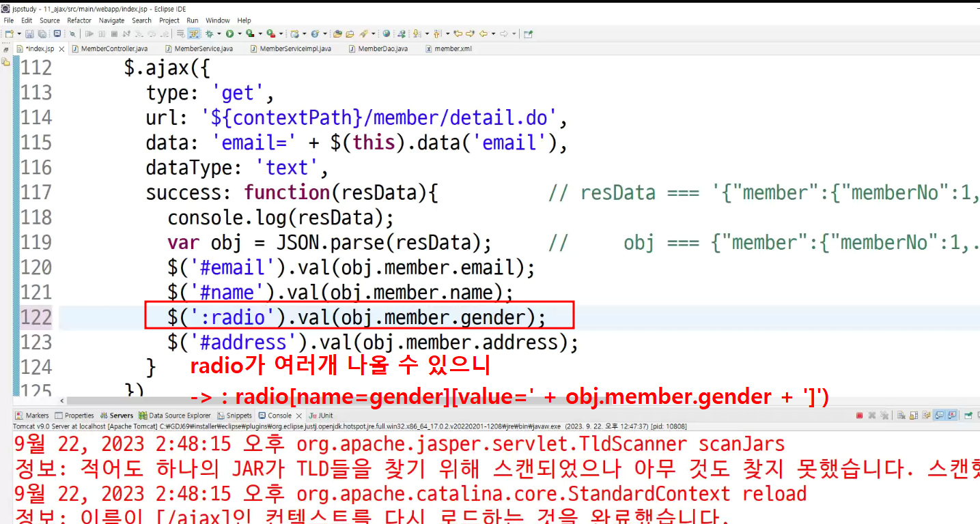Click Remove All Terminated Launches icon
The width and height of the screenshot is (980, 524).
coord(884,416)
